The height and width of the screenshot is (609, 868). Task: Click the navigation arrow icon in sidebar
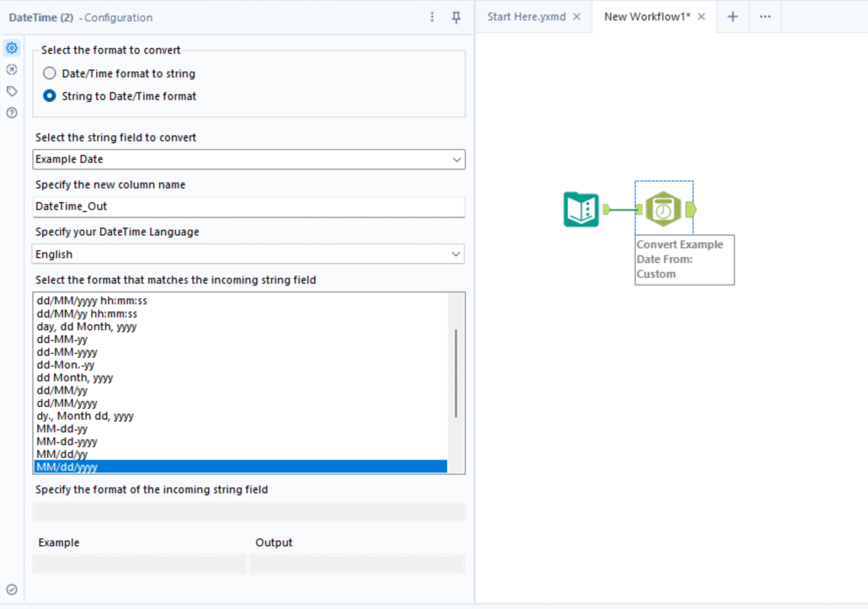coord(11,70)
